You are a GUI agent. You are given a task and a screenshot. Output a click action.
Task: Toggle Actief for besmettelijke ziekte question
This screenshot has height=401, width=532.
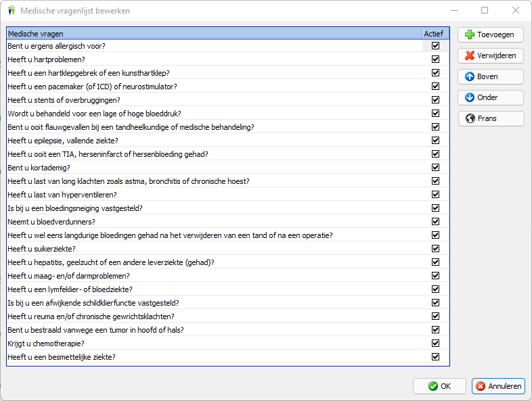(436, 357)
